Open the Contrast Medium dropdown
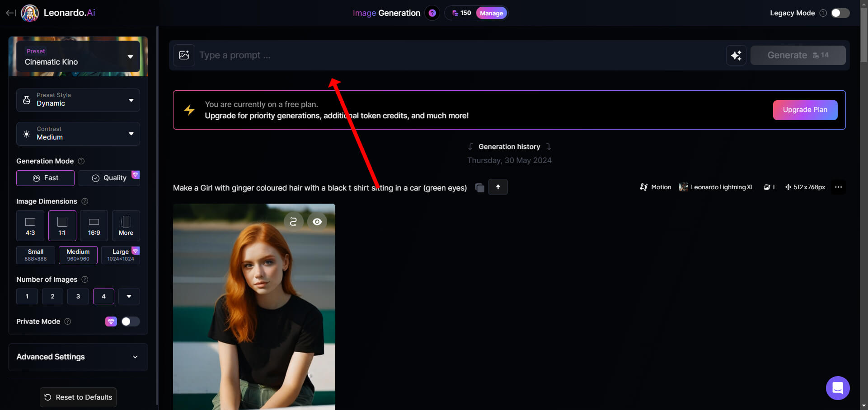This screenshot has width=868, height=410. tap(78, 134)
